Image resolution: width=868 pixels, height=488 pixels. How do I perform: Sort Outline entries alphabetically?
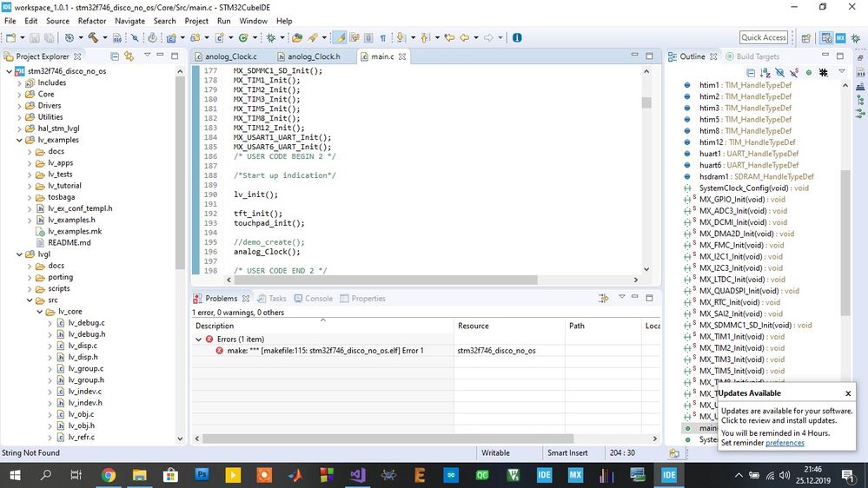(765, 72)
